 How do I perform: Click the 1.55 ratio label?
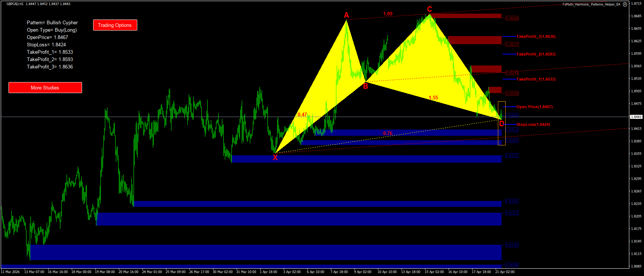click(x=433, y=98)
